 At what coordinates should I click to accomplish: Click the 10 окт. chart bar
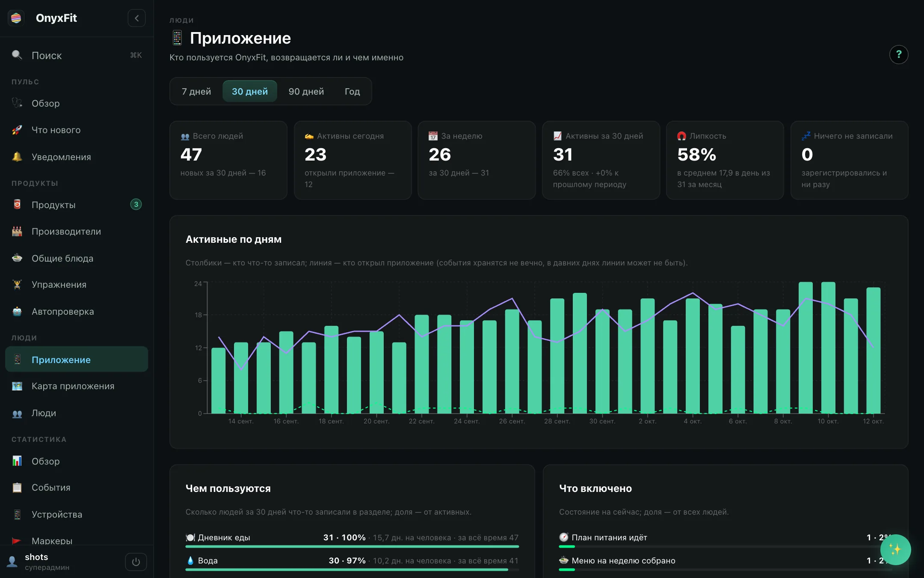(x=828, y=348)
